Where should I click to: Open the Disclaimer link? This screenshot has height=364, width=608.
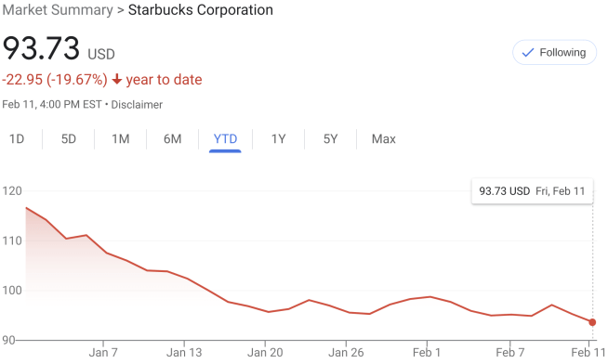[137, 105]
